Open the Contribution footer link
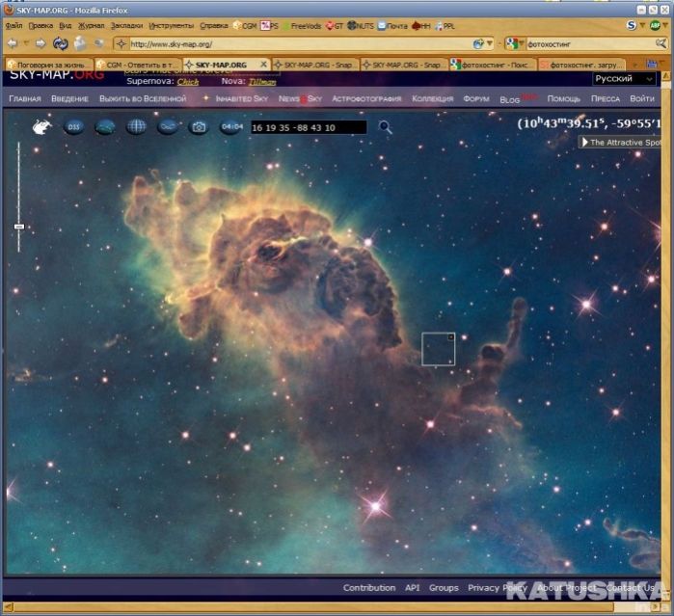Image resolution: width=674 pixels, height=616 pixels. click(x=369, y=588)
